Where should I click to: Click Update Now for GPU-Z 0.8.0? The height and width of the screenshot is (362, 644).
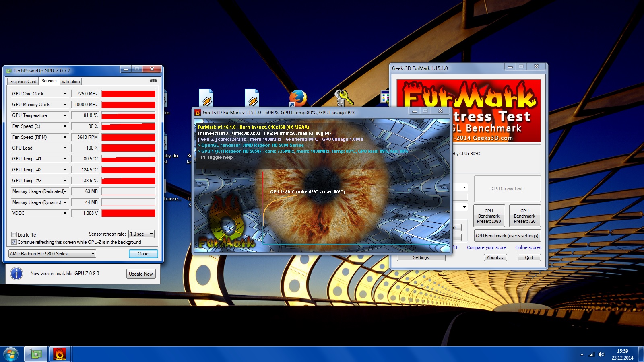(x=141, y=274)
